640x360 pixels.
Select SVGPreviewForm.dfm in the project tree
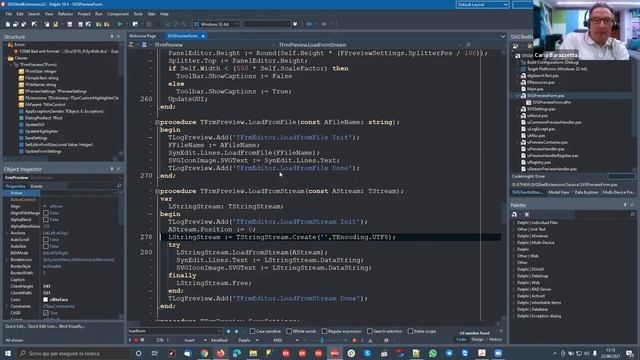pyautogui.click(x=551, y=102)
